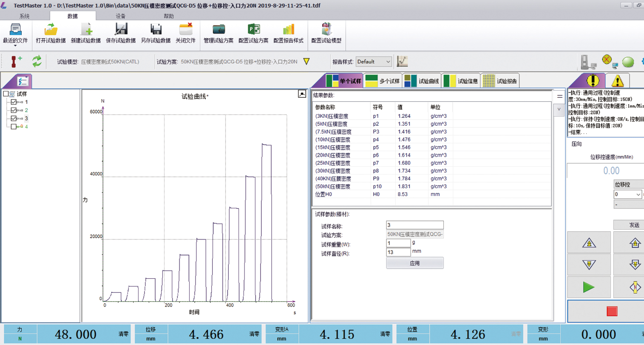Screen dimensions: 644x345
Task: Click the yellow triangle beside test scheme name
Action: click(x=306, y=61)
